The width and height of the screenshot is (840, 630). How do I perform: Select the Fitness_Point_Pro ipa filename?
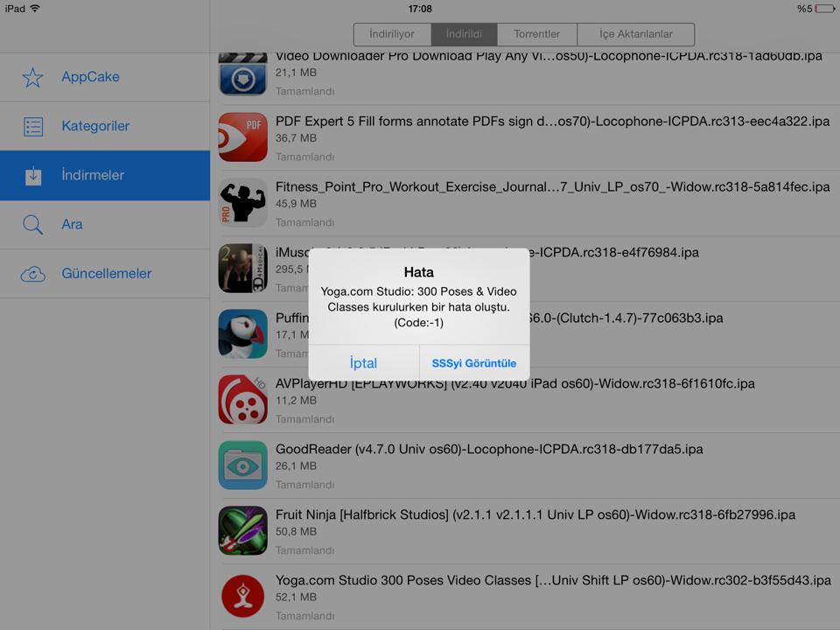(x=552, y=187)
